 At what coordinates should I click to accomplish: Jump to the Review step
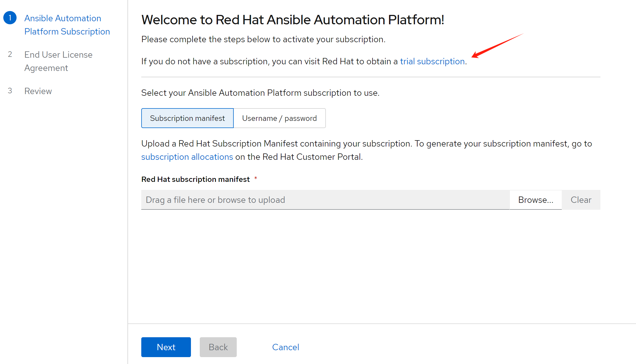point(38,91)
